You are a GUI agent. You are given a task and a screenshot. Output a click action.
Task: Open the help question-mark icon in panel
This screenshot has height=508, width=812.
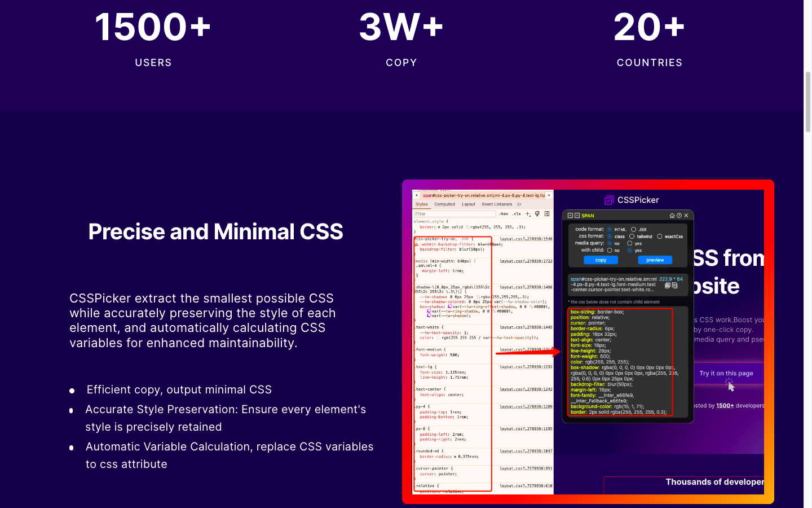point(679,216)
